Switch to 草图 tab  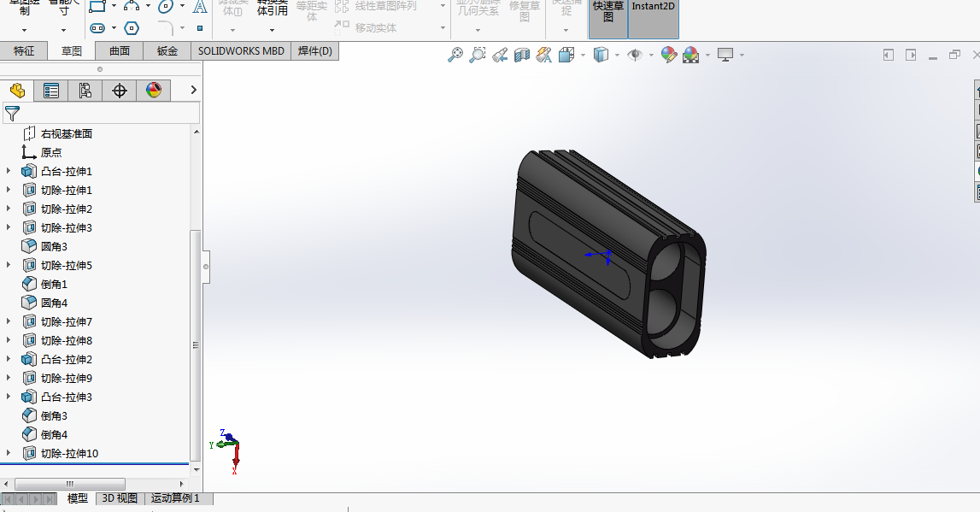click(x=71, y=50)
